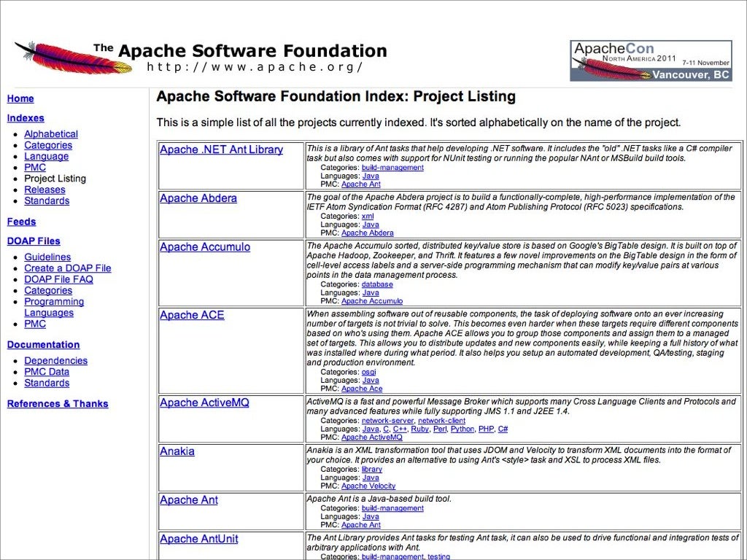This screenshot has height=560, width=747.
Task: Click the C++ language link in ActiveMQ row
Action: [x=400, y=429]
